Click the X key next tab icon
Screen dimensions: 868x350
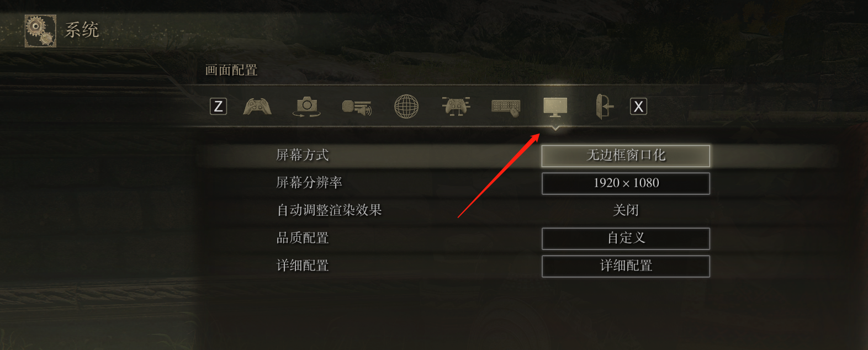(x=638, y=107)
